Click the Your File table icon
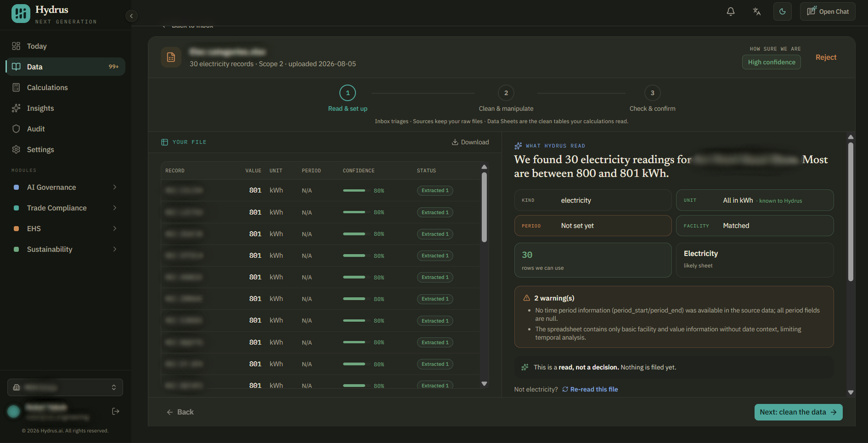868x443 pixels. click(x=164, y=142)
